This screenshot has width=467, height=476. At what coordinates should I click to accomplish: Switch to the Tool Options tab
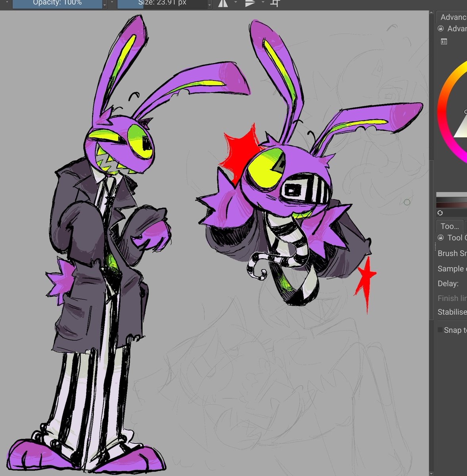tap(450, 226)
